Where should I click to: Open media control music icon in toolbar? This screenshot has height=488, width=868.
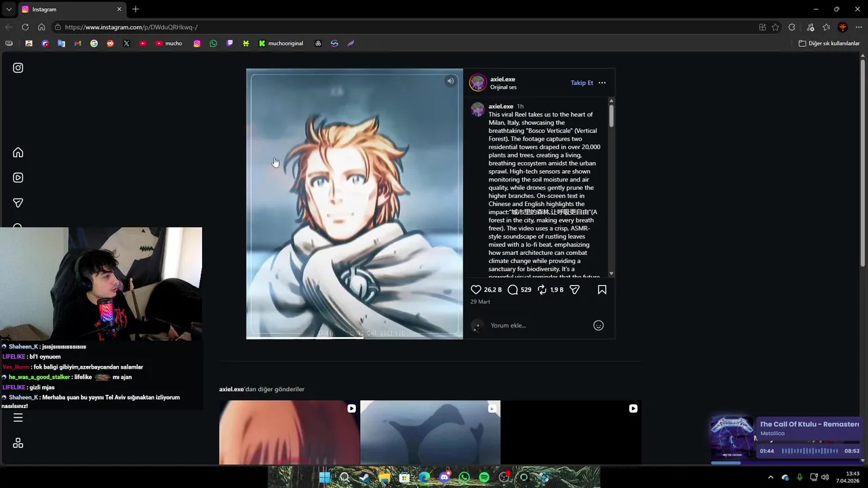[810, 27]
